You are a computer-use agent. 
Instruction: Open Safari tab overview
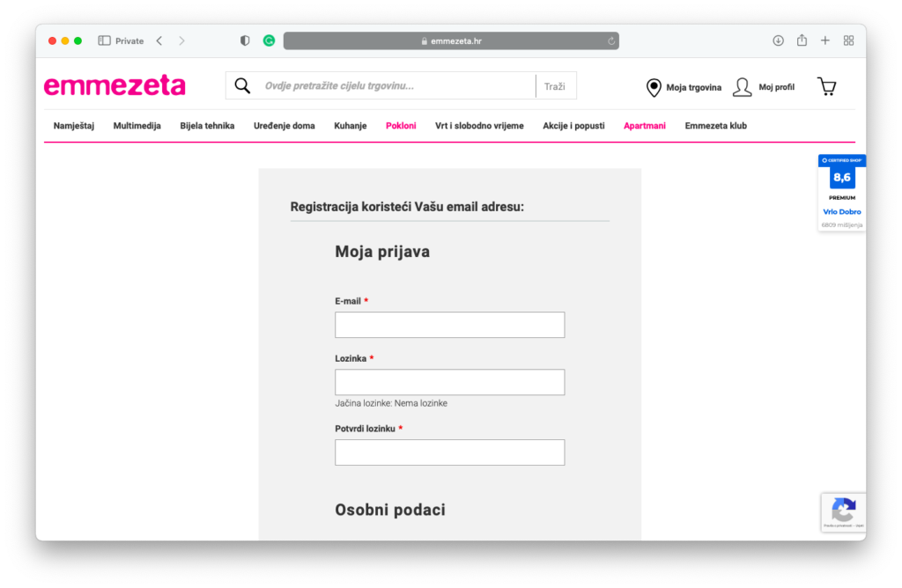pyautogui.click(x=849, y=40)
